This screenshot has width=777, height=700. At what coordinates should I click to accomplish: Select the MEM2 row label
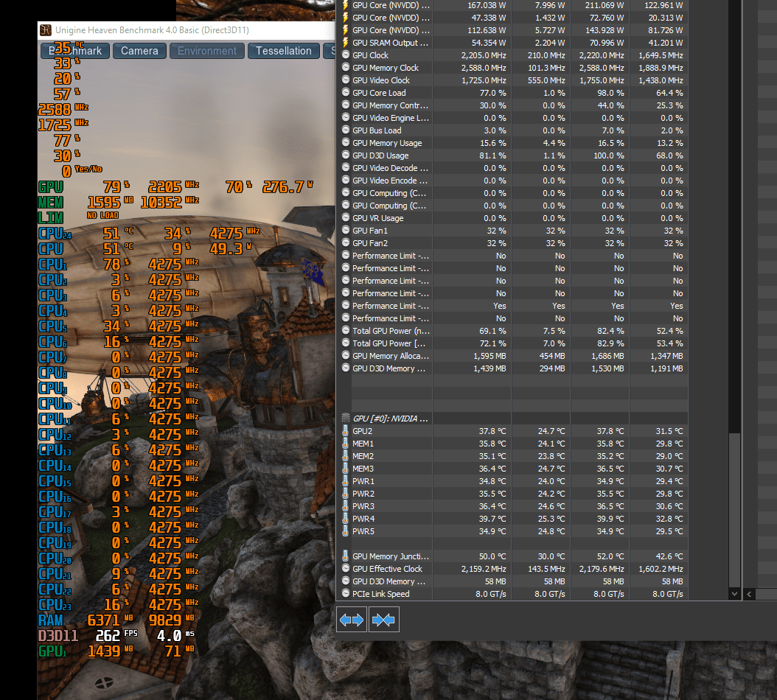363,456
